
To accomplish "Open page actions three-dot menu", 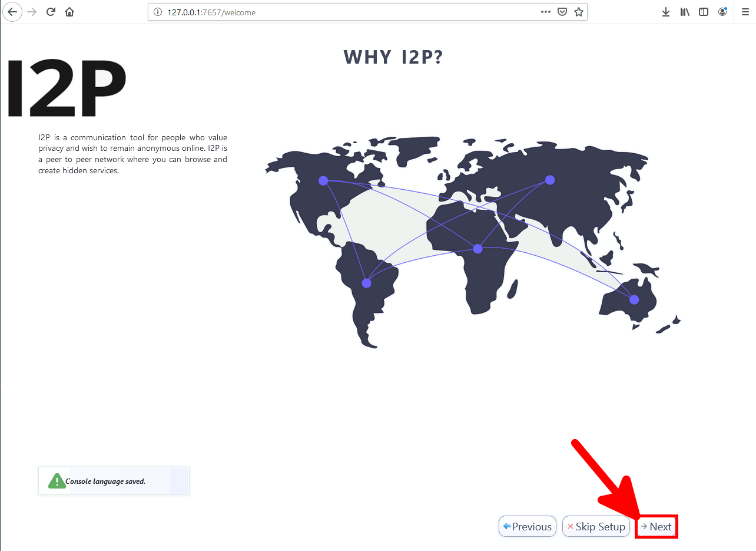I will [546, 12].
